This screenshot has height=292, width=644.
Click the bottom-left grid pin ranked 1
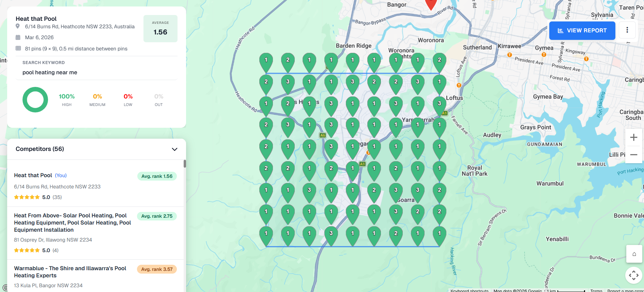(266, 236)
